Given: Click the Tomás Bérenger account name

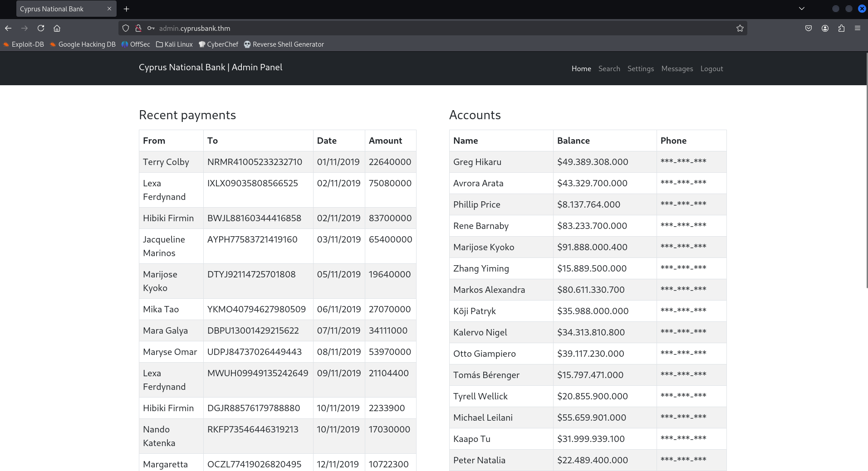Looking at the screenshot, I should point(486,375).
